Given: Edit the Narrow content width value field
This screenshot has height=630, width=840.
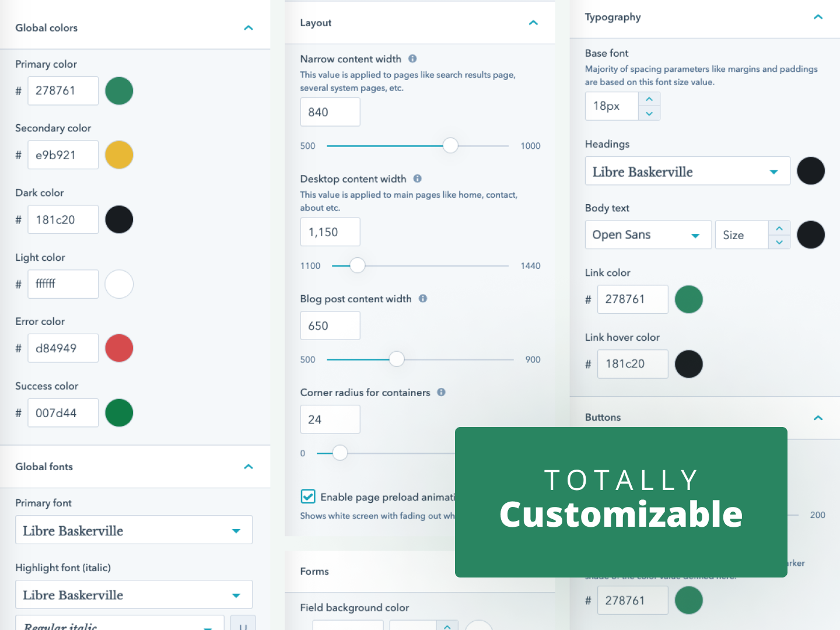Looking at the screenshot, I should pos(330,112).
